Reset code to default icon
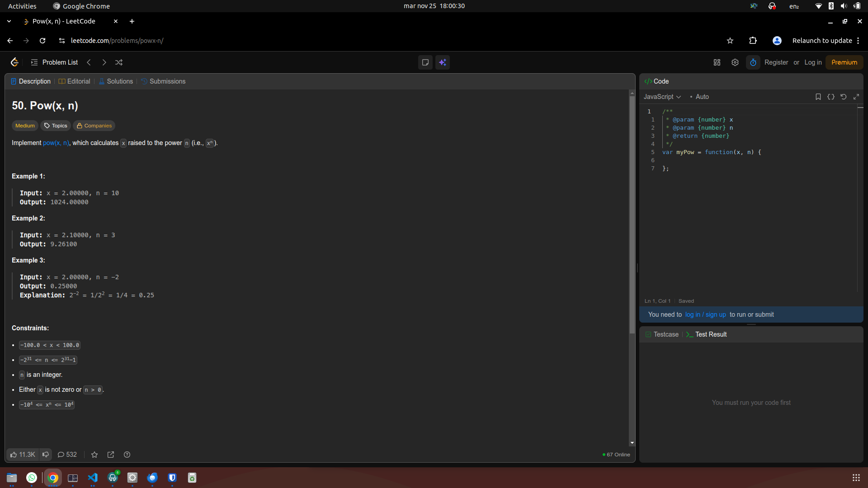868x488 pixels. 844,97
